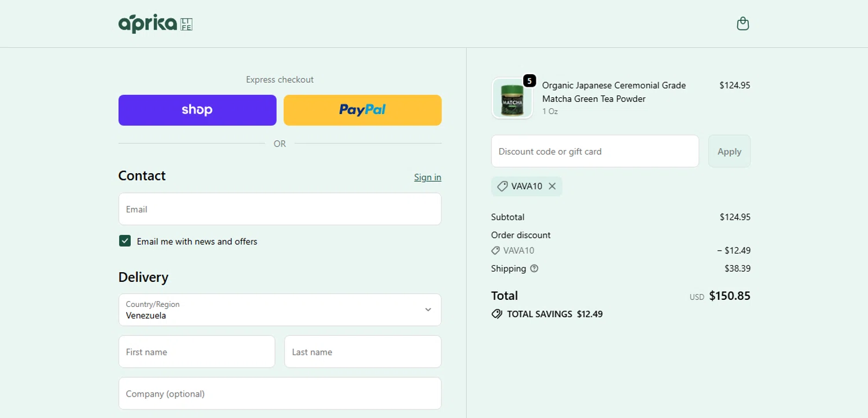Click the − $12.49 discount amount
The height and width of the screenshot is (418, 868).
[733, 251]
